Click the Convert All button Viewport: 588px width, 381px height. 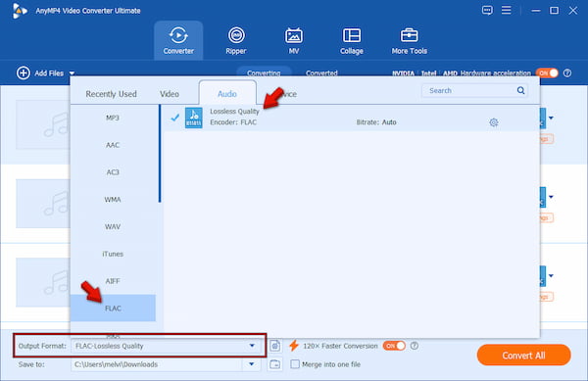pyautogui.click(x=523, y=356)
